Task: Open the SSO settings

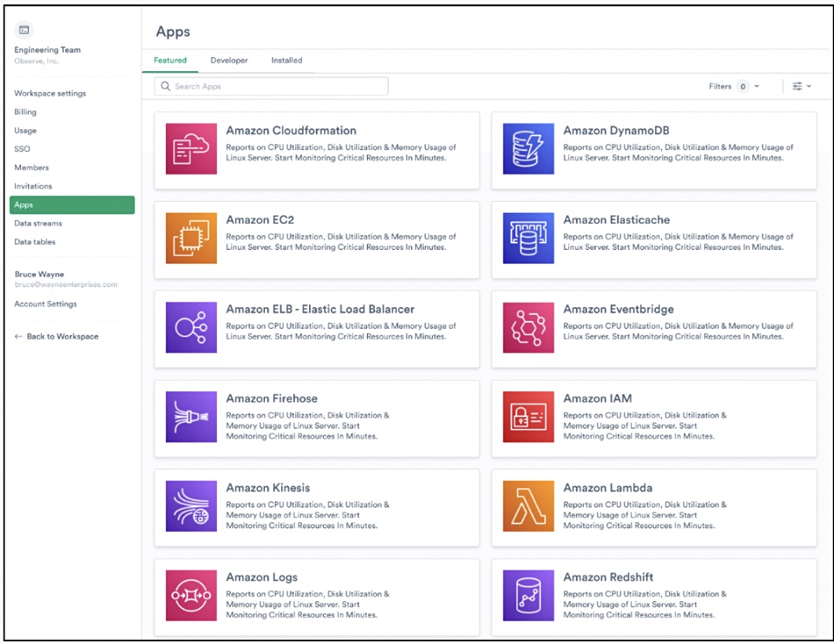Action: [x=22, y=149]
